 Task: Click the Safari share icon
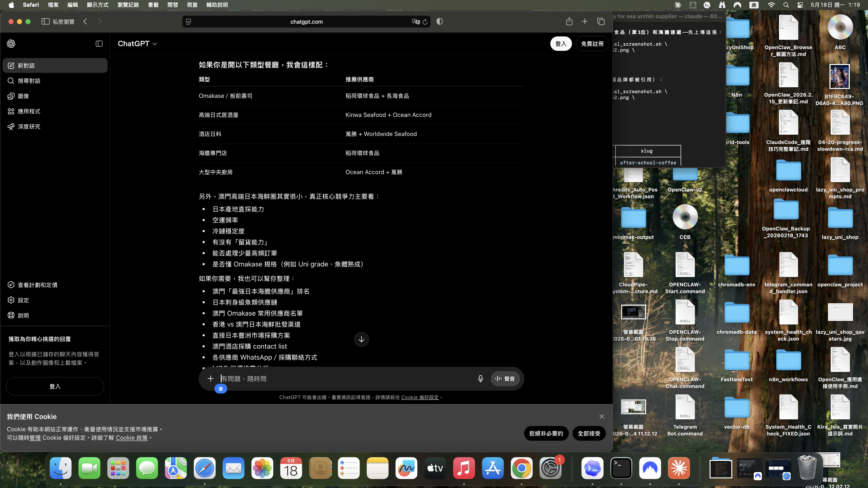[x=569, y=22]
